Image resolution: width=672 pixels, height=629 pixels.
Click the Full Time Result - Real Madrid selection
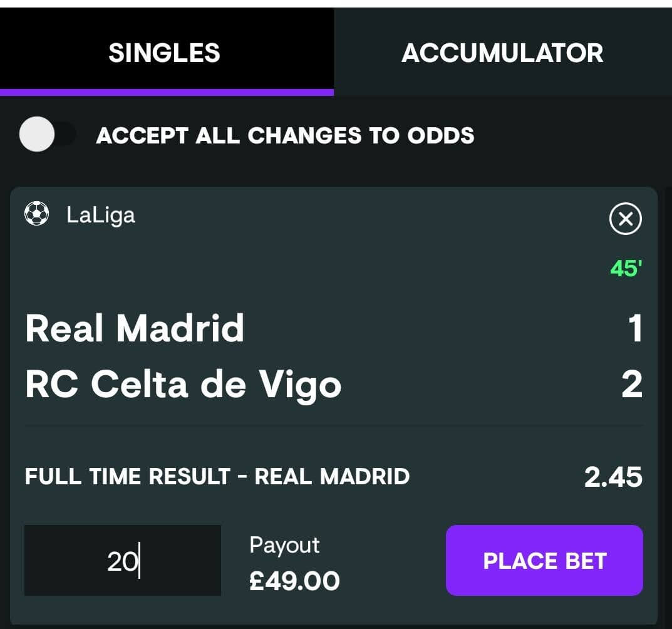tap(217, 476)
